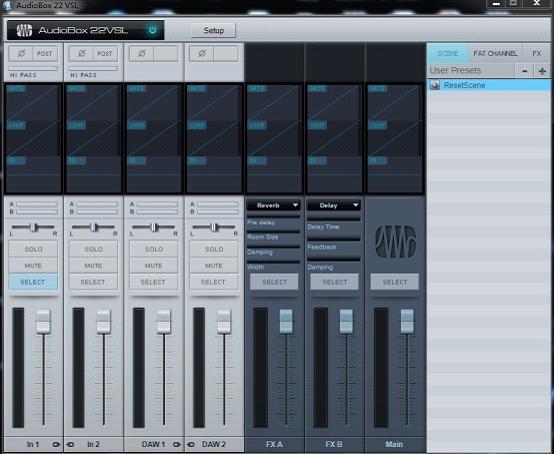The image size is (555, 454).
Task: Click the stereo link icon beside In 1
Action: (x=56, y=444)
